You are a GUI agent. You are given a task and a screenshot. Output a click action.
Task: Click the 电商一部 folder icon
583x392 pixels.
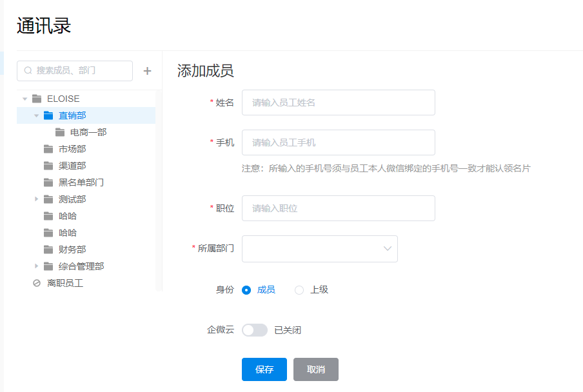(x=60, y=132)
